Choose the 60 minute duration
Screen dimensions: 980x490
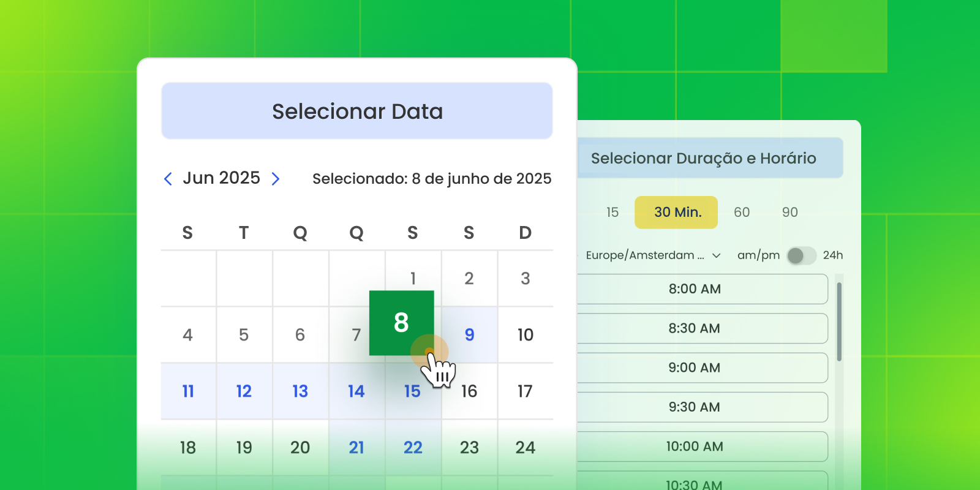point(742,213)
